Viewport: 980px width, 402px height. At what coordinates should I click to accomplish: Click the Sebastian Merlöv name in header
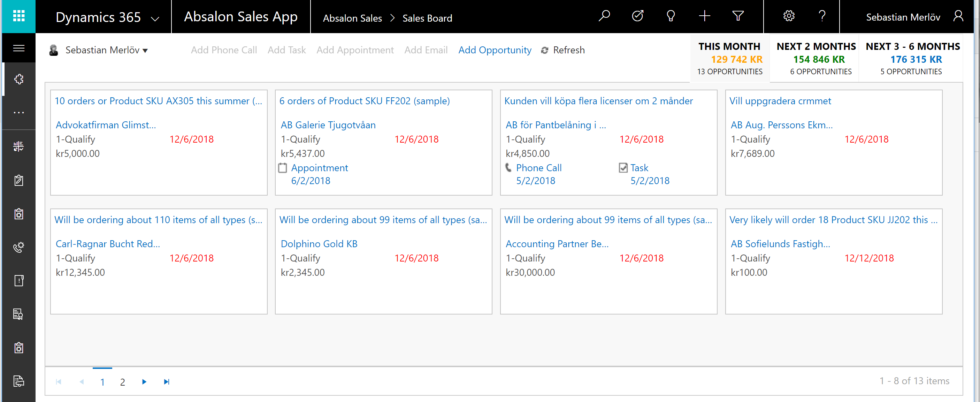pyautogui.click(x=903, y=17)
